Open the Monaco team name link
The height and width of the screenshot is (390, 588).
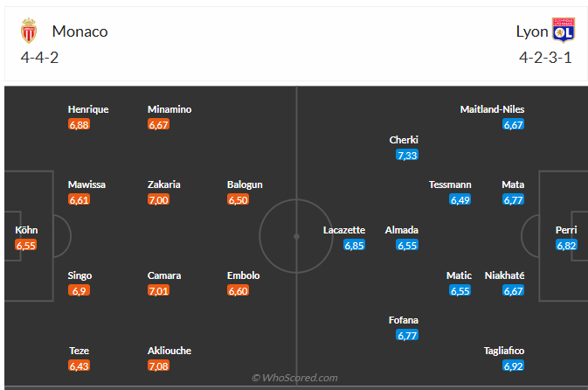(80, 31)
